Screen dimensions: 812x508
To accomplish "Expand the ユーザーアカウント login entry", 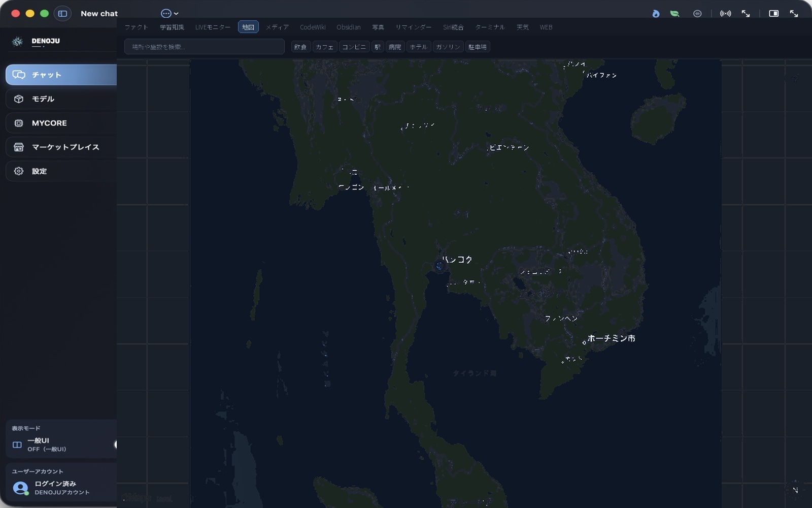I will click(x=61, y=488).
